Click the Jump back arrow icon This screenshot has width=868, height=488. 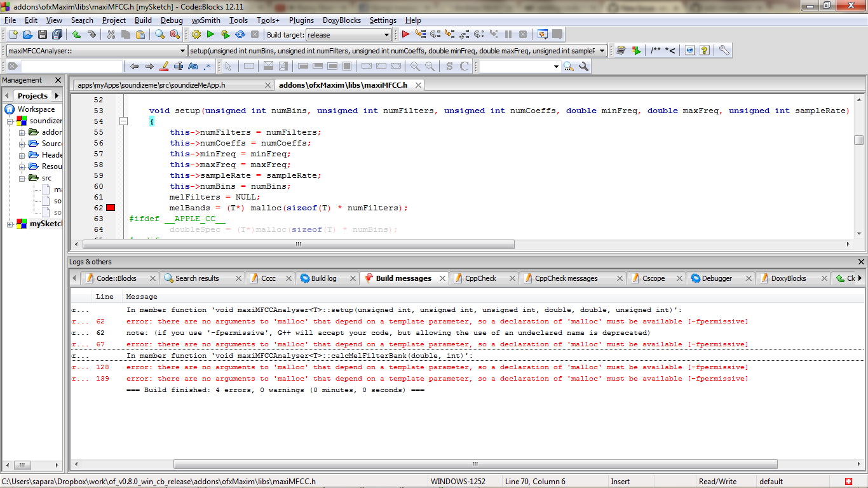point(134,66)
